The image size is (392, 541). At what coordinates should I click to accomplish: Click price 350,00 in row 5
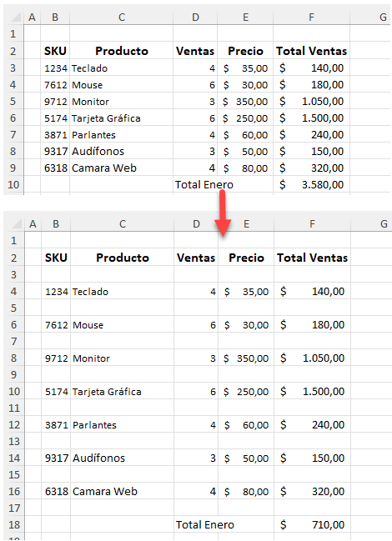click(x=245, y=102)
